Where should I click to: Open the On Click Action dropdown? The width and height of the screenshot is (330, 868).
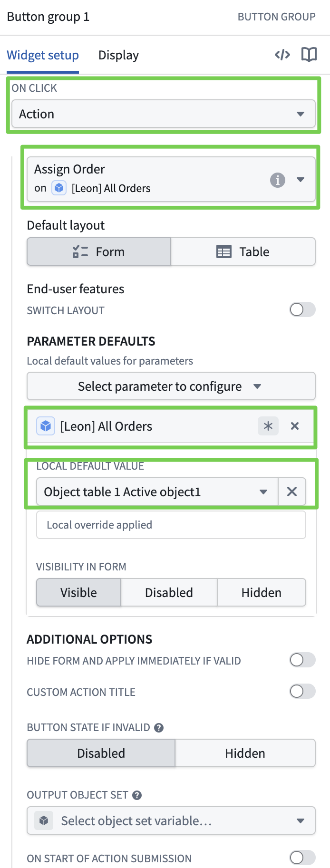[x=163, y=114]
